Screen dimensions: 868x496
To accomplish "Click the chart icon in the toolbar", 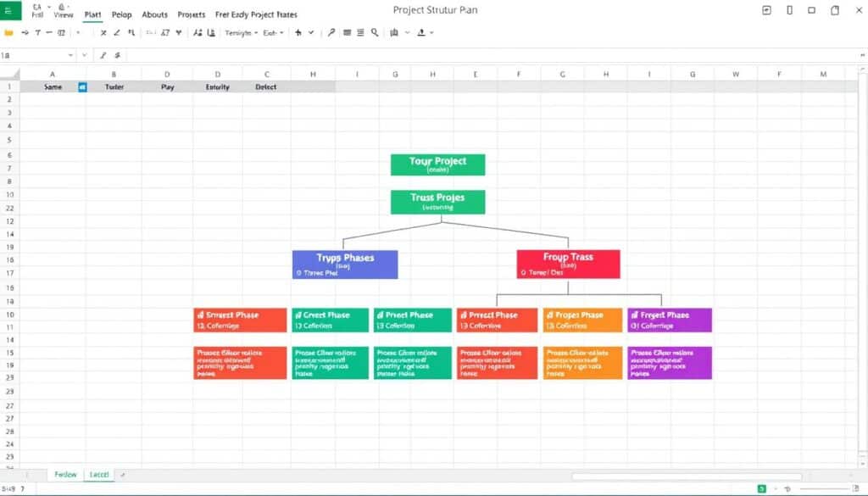I will pyautogui.click(x=394, y=33).
